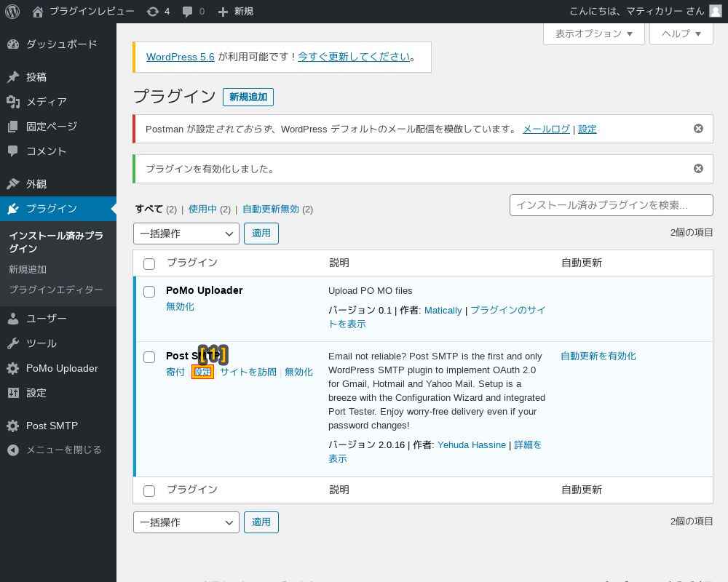Enable auto-updates with 自動更新を有効化
Image resolution: width=728 pixels, height=582 pixels.
(x=598, y=356)
